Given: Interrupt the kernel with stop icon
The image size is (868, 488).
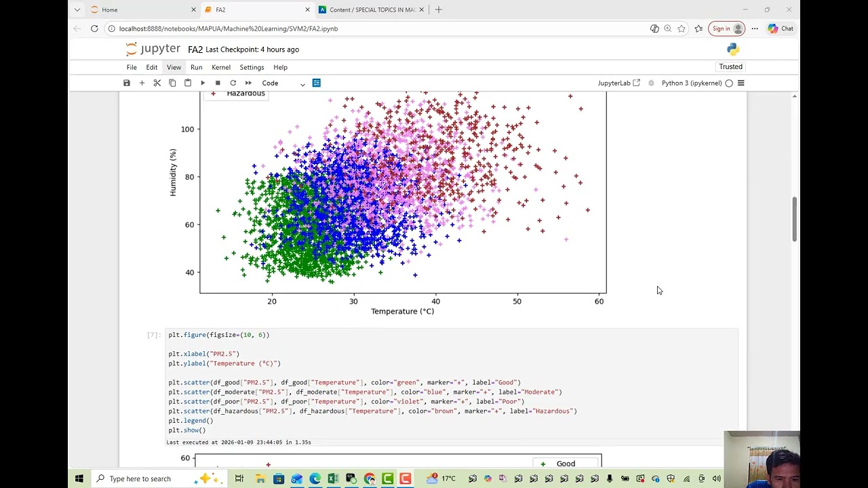Looking at the screenshot, I should click(218, 83).
